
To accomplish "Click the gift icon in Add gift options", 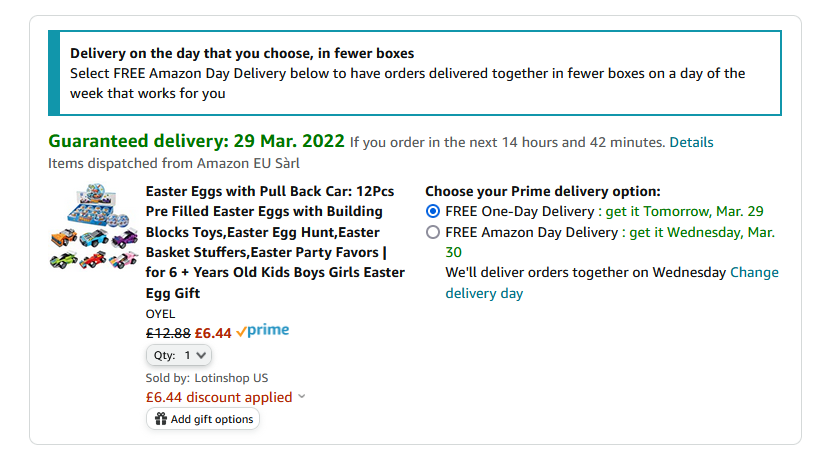I will 161,419.
